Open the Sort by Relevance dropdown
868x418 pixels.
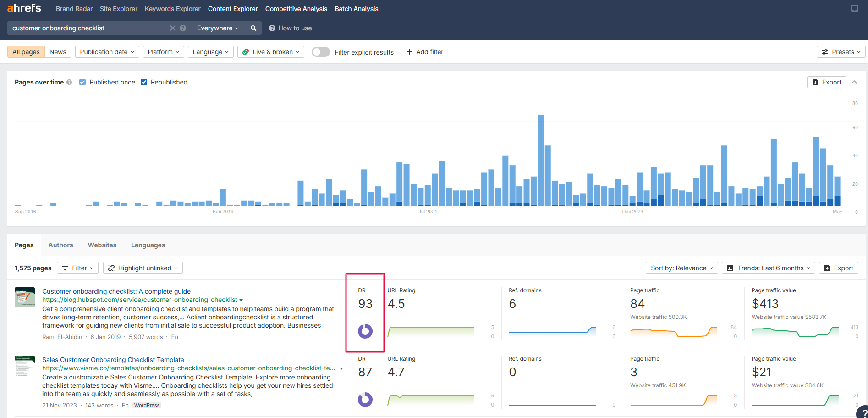coord(681,268)
